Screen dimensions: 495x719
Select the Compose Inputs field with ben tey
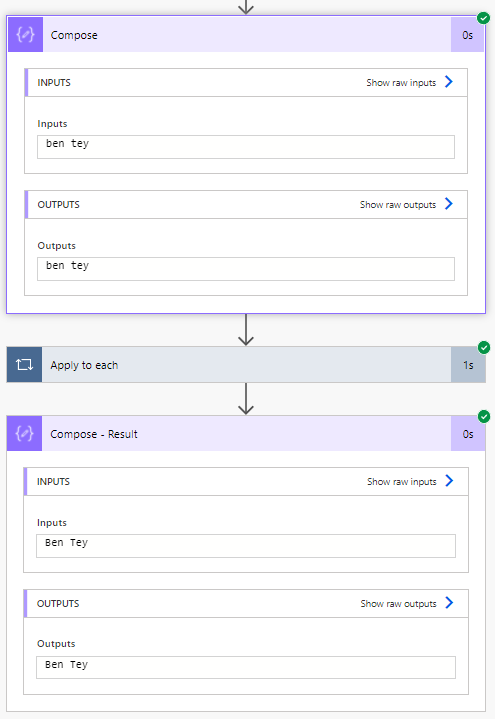click(246, 147)
